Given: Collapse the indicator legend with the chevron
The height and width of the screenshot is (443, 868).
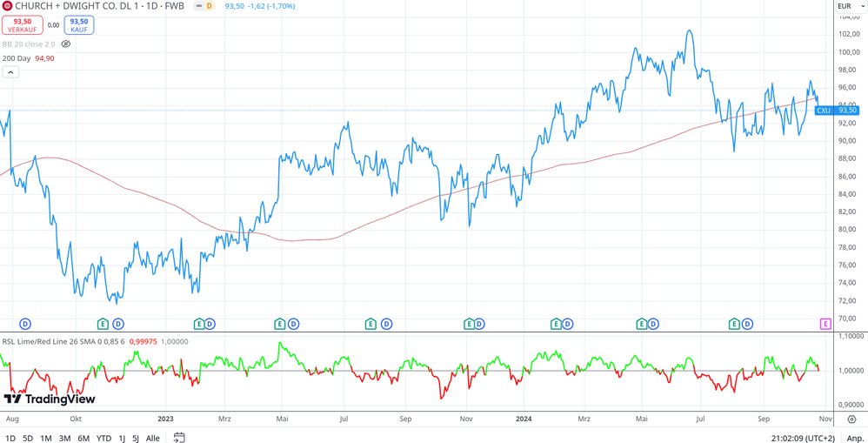Looking at the screenshot, I should (10, 72).
